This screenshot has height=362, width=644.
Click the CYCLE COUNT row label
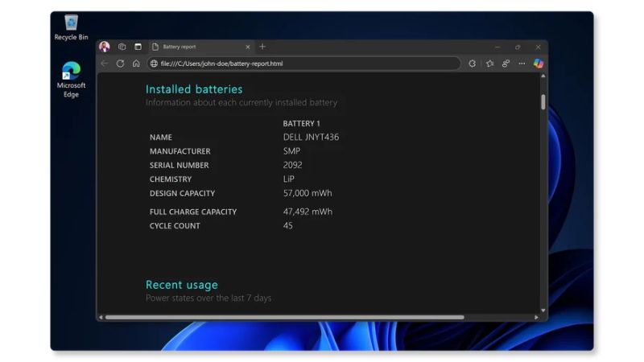click(175, 226)
